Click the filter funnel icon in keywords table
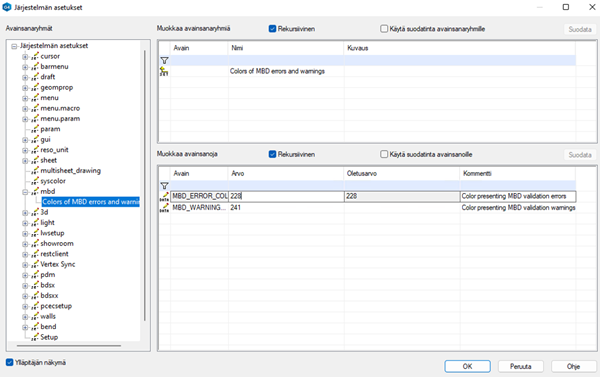This screenshot has height=377, width=600. pyautogui.click(x=164, y=186)
